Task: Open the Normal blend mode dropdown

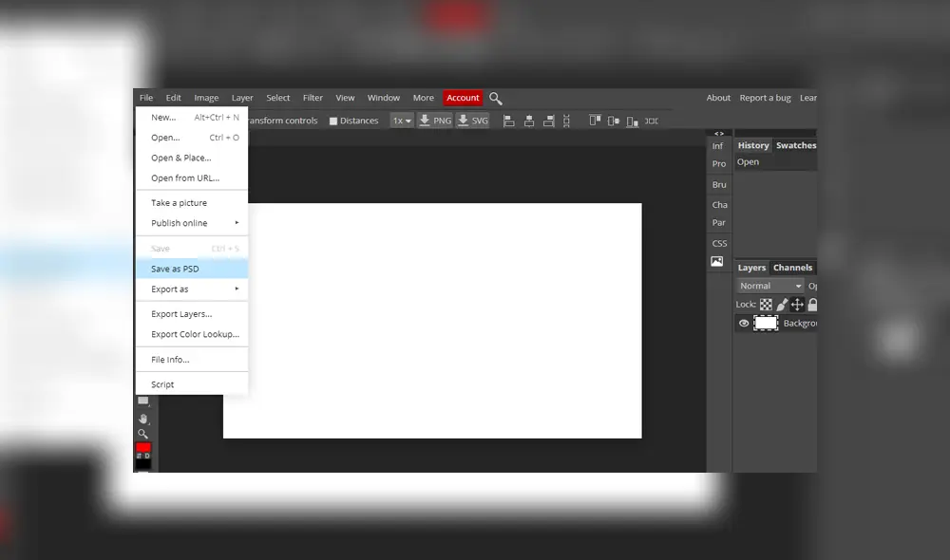Action: tap(770, 286)
